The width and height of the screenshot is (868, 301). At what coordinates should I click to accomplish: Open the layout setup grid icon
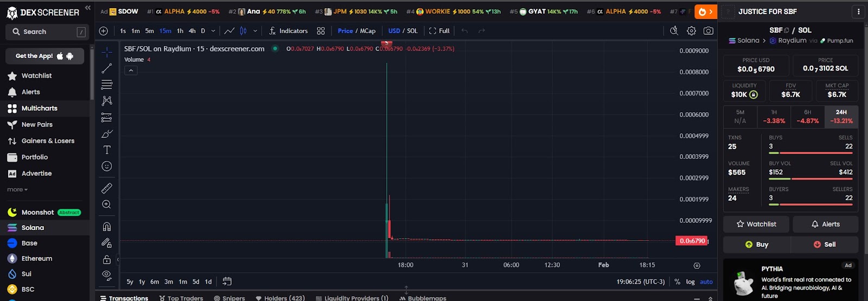(321, 31)
